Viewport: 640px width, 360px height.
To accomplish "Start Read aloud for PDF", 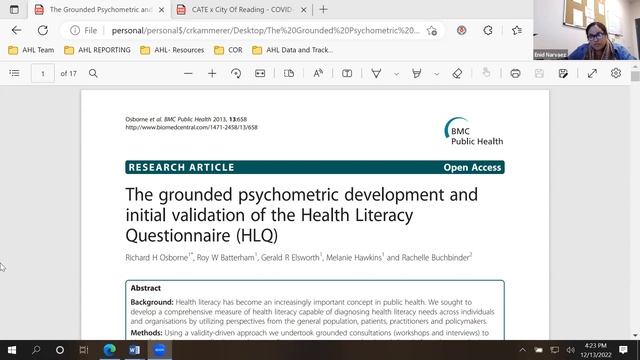I will pyautogui.click(x=318, y=73).
